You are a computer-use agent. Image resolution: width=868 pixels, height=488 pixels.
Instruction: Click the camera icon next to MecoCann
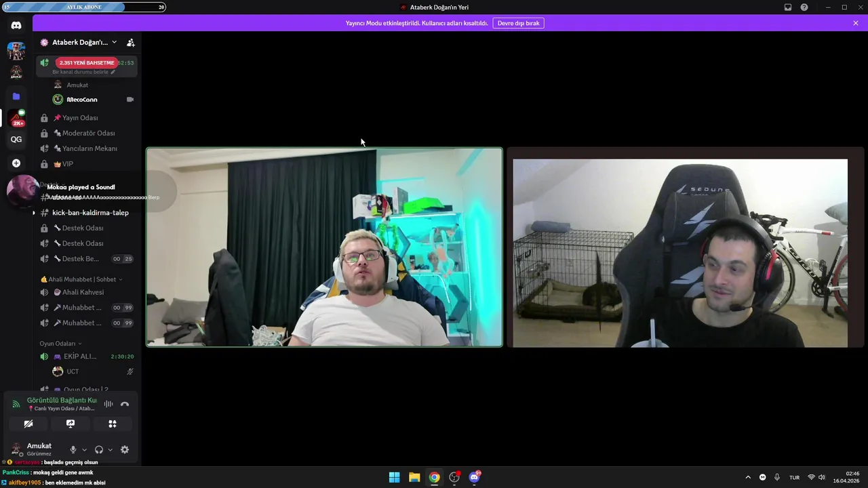[130, 100]
